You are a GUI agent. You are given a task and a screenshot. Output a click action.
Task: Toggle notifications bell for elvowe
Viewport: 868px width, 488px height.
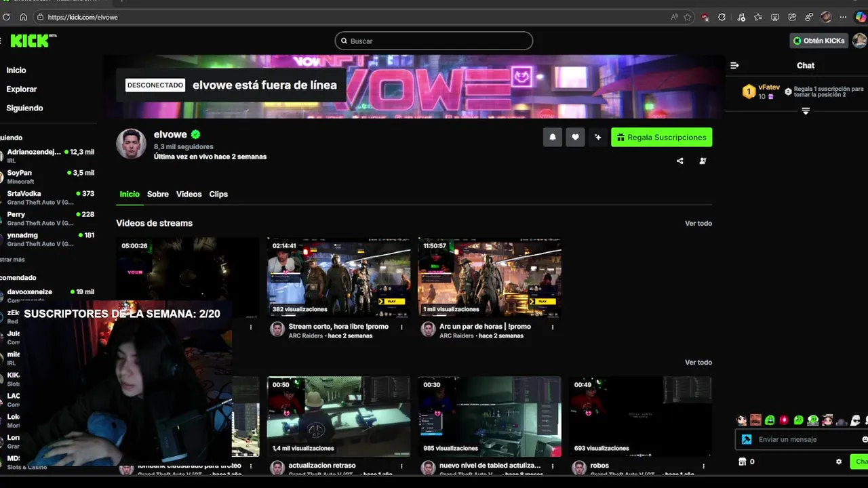coord(552,137)
